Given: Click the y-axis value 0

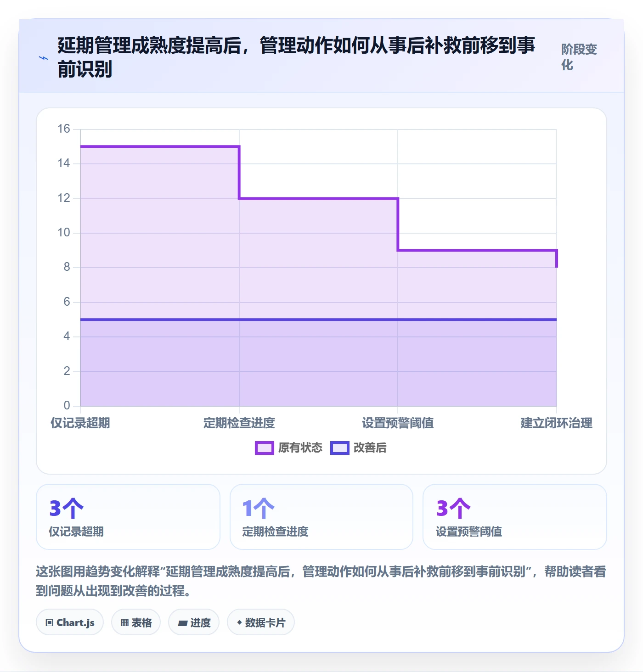Looking at the screenshot, I should pyautogui.click(x=67, y=405).
